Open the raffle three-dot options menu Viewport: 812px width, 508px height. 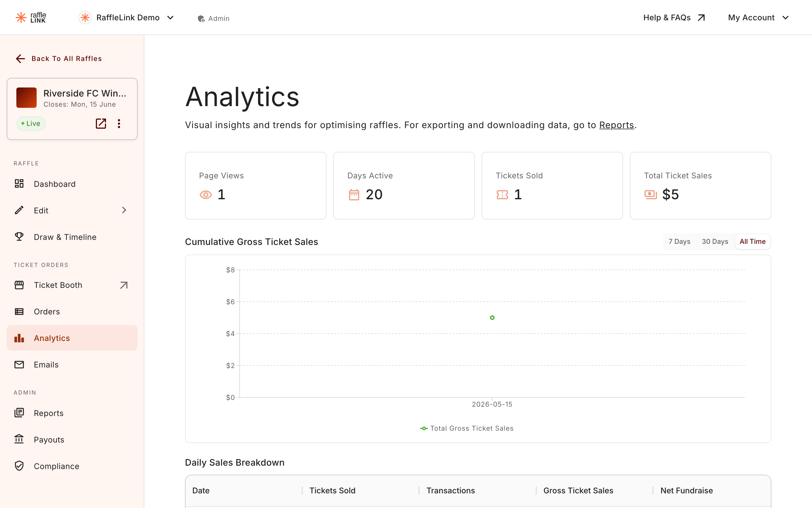(119, 124)
